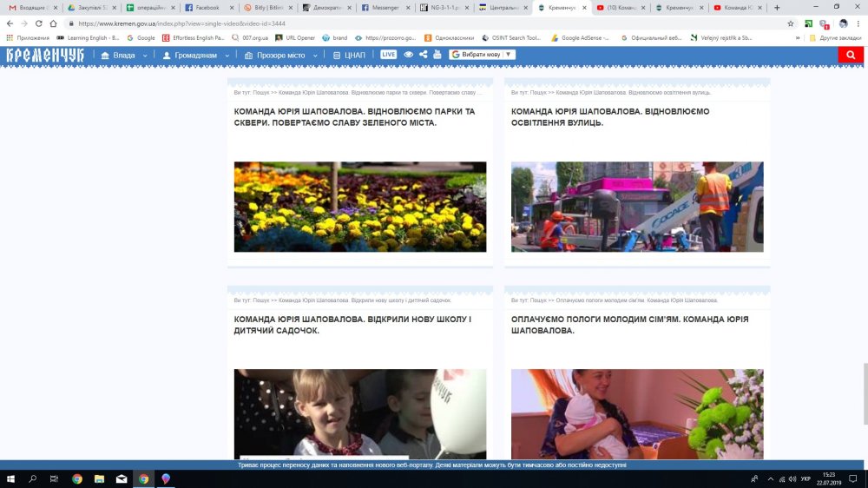Expand the Влада navigation menu

click(x=124, y=55)
